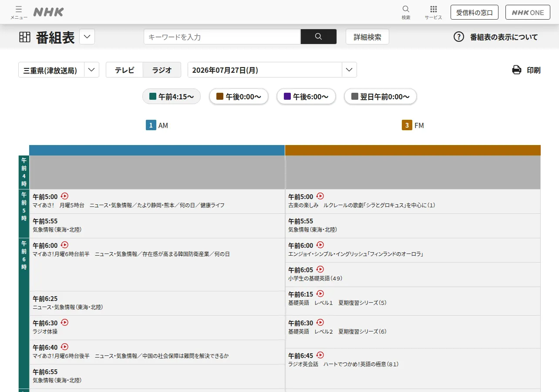Play FM 午前6:05 小学生の基礎英語 icon
This screenshot has width=559, height=392.
coord(320,269)
